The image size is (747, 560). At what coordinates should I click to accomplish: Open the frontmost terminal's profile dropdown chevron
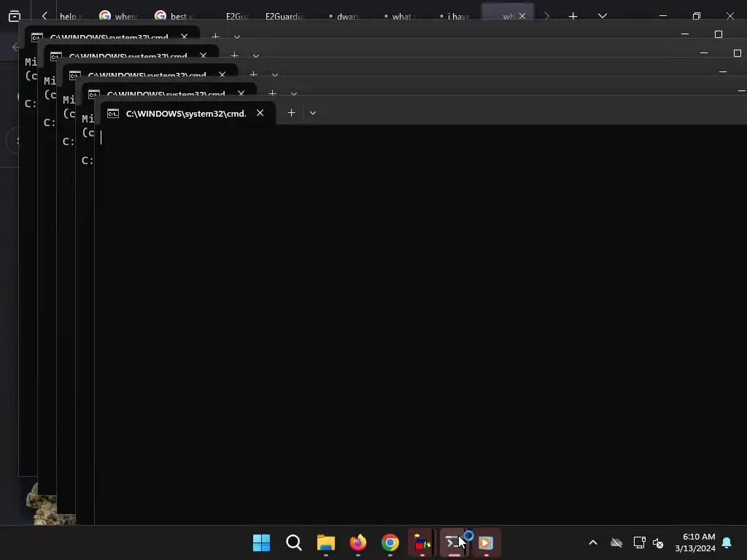tap(312, 113)
